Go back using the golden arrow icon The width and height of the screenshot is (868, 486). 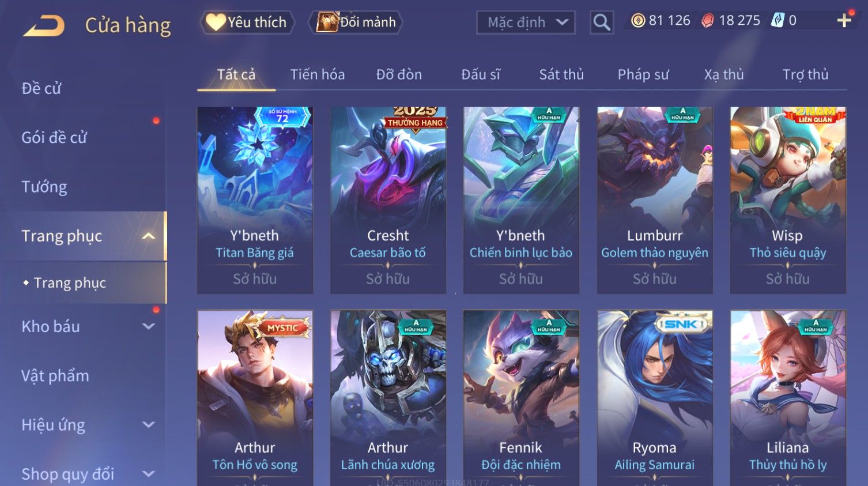click(44, 26)
